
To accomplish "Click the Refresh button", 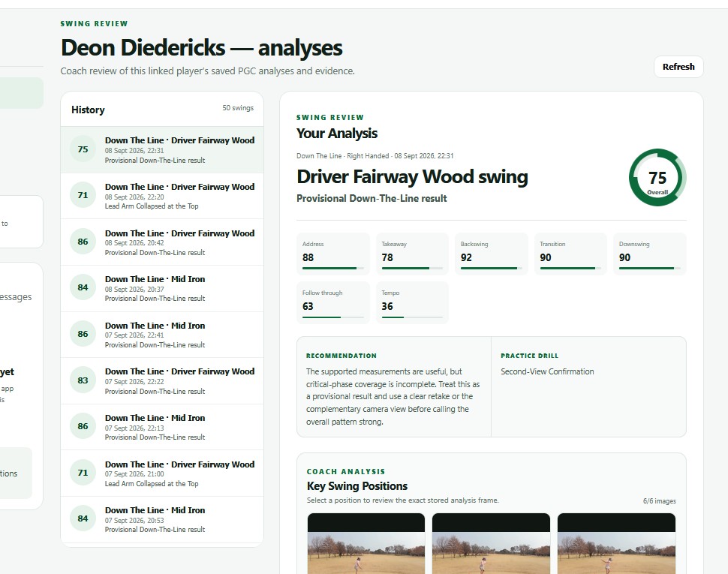I will (678, 67).
